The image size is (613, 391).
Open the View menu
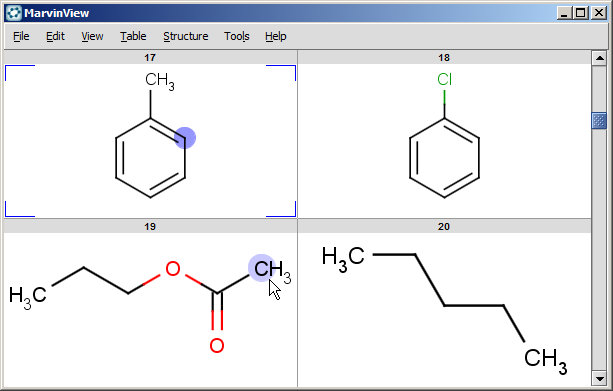tap(92, 36)
